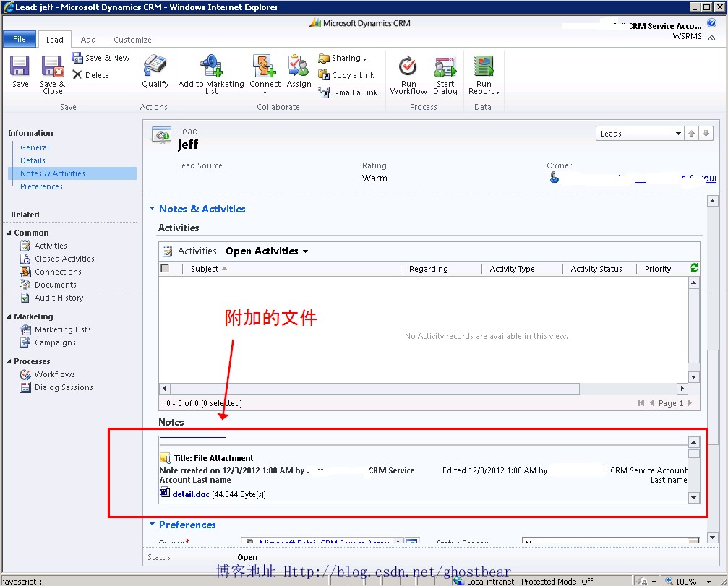
Task: Go to next activities page
Action: (x=690, y=402)
